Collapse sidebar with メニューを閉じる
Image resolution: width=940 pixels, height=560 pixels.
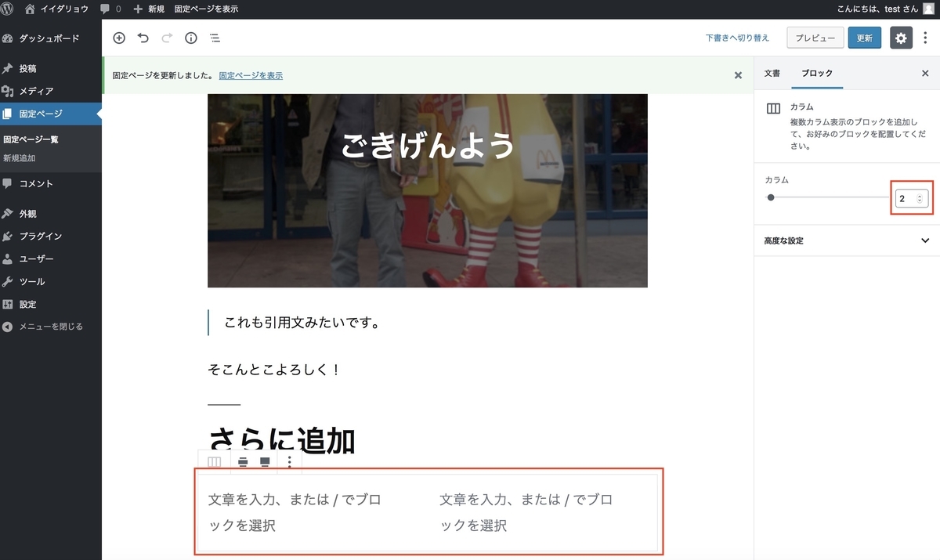pos(51,327)
